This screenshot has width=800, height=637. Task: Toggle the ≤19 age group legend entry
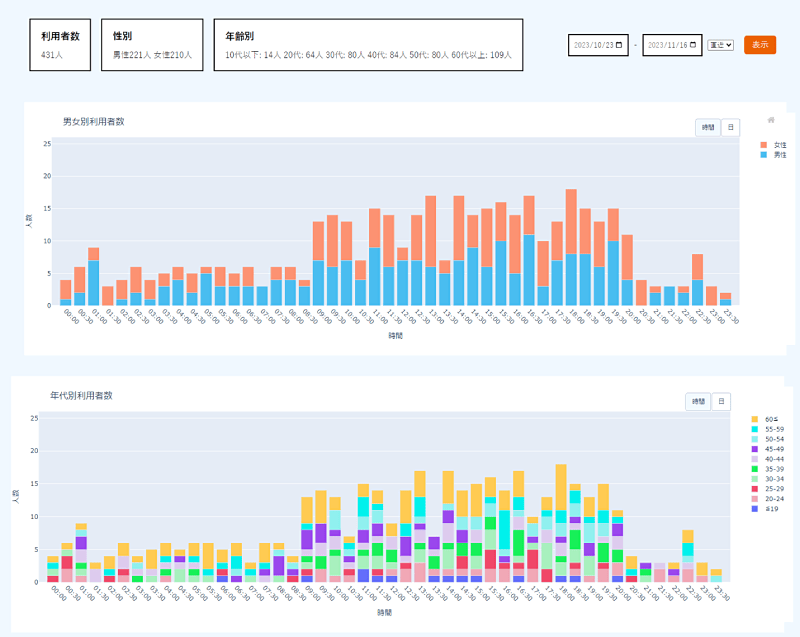pyautogui.click(x=770, y=510)
